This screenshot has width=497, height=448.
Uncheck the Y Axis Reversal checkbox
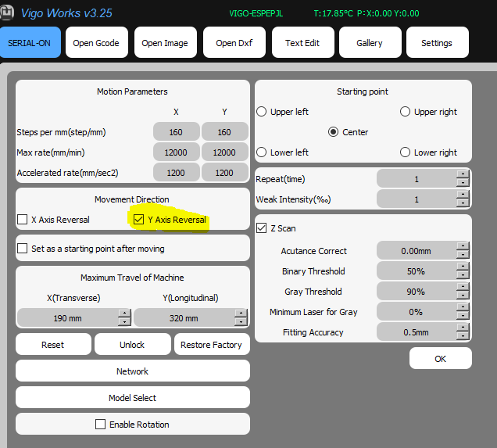(x=138, y=220)
